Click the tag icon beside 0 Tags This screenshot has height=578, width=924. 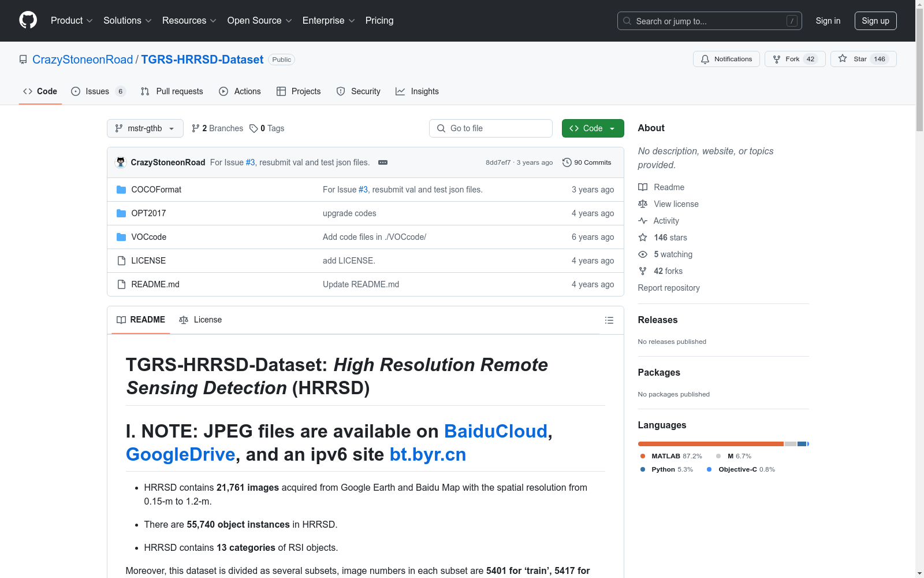[254, 128]
